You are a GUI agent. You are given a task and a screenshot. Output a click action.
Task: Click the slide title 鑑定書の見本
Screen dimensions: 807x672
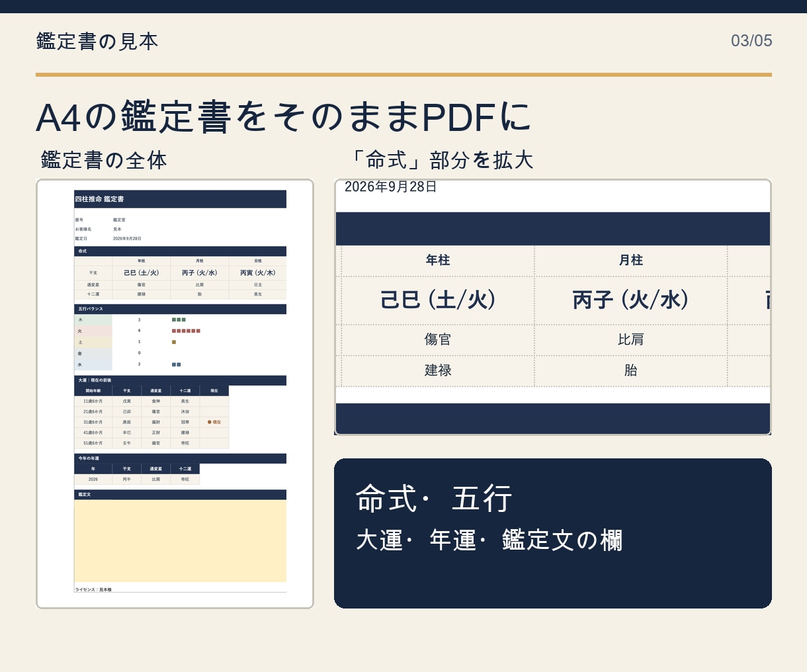click(97, 41)
